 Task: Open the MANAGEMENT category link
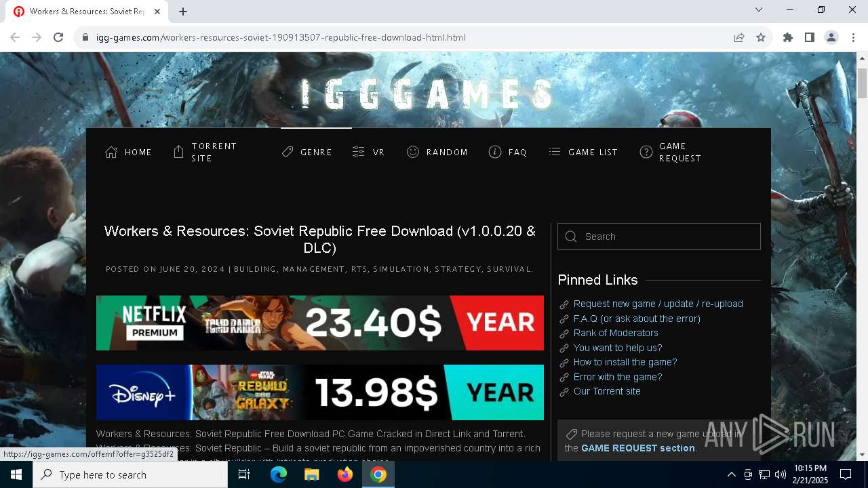coord(313,269)
